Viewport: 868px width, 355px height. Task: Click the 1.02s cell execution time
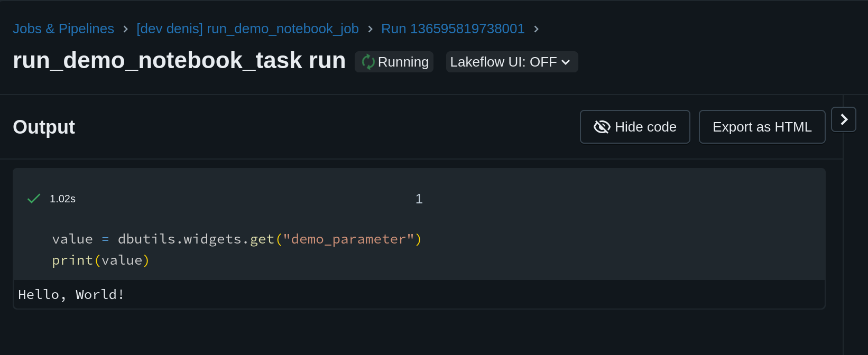(62, 199)
